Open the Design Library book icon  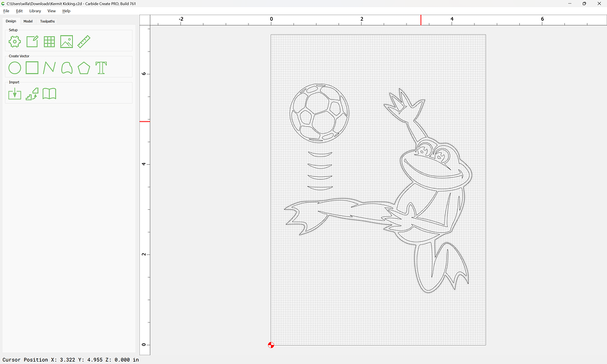click(x=49, y=94)
